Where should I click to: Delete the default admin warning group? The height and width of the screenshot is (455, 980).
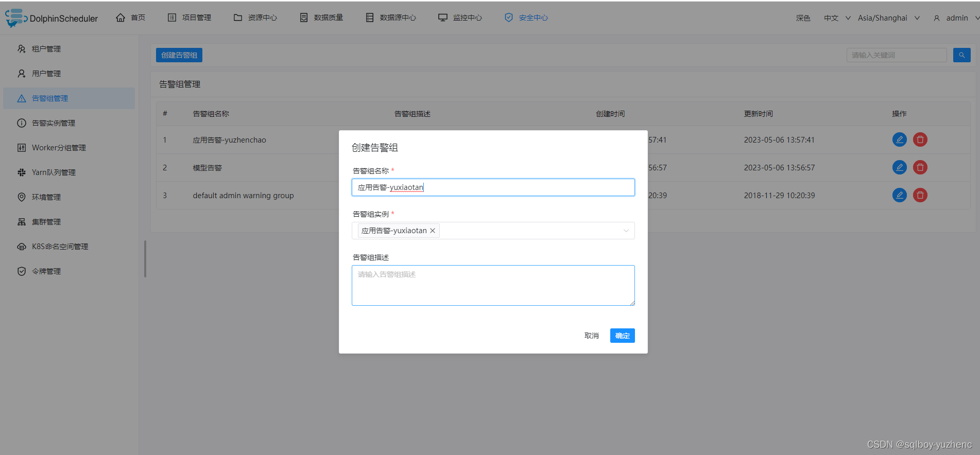tap(920, 195)
